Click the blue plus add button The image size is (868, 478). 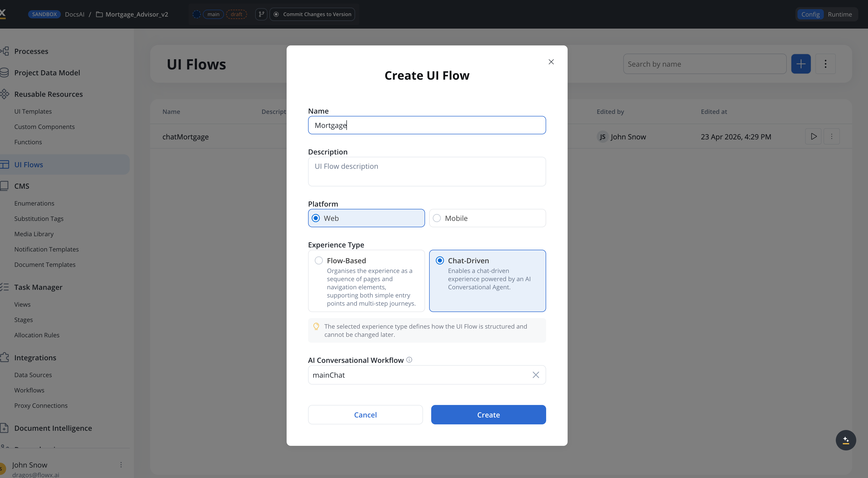[801, 64]
